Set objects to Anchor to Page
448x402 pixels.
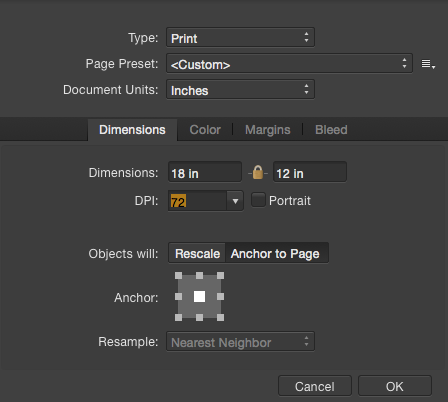coord(277,253)
